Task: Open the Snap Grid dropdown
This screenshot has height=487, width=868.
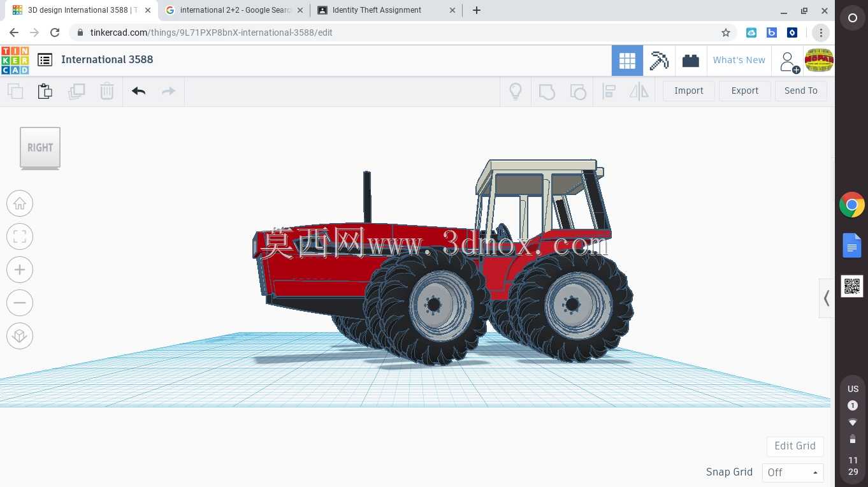Action: click(793, 472)
